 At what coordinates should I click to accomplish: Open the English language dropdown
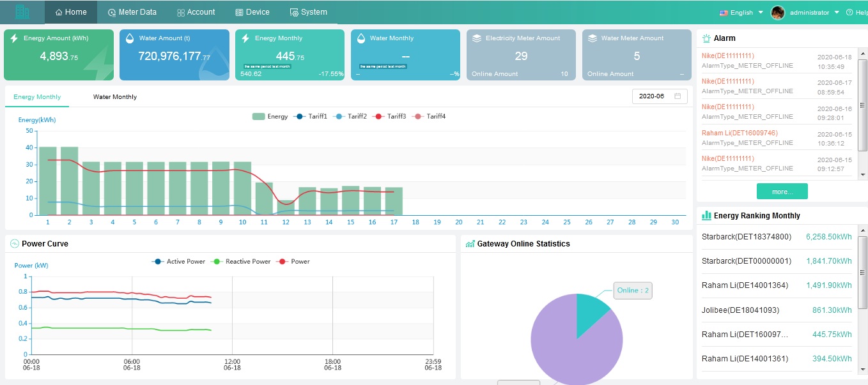(x=738, y=11)
